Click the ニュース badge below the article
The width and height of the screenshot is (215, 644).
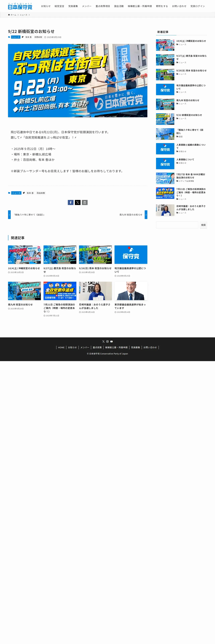16,193
